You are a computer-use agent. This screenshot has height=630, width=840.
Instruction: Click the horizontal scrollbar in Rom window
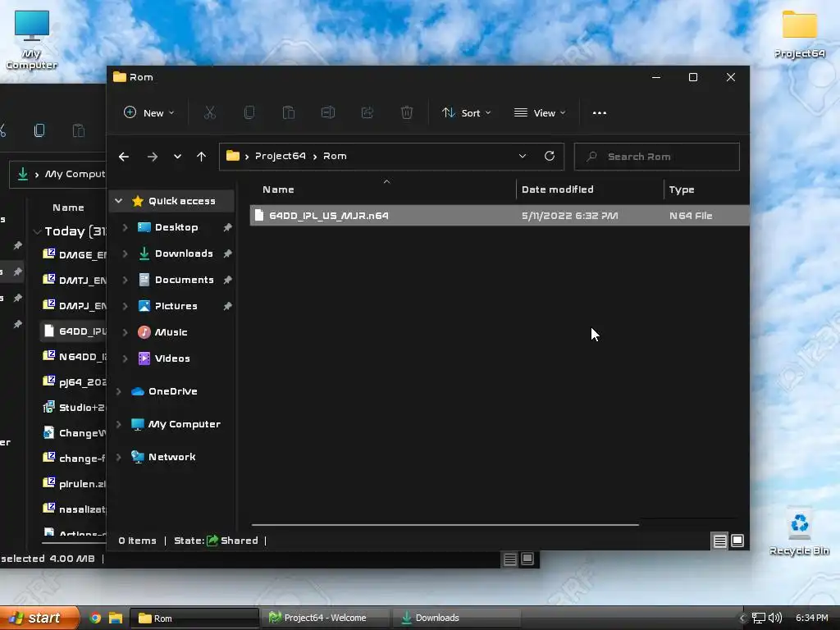pyautogui.click(x=445, y=525)
